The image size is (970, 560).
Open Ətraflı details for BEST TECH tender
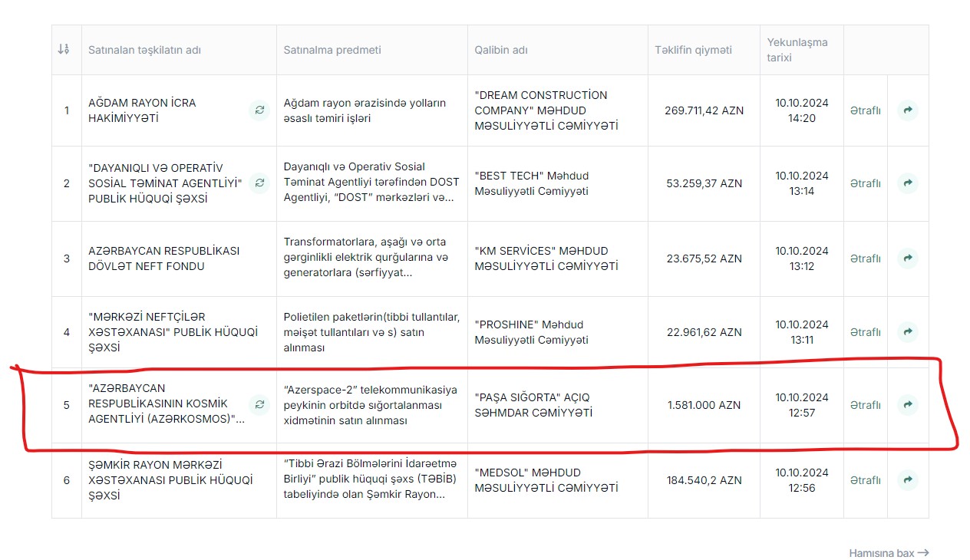coord(865,183)
